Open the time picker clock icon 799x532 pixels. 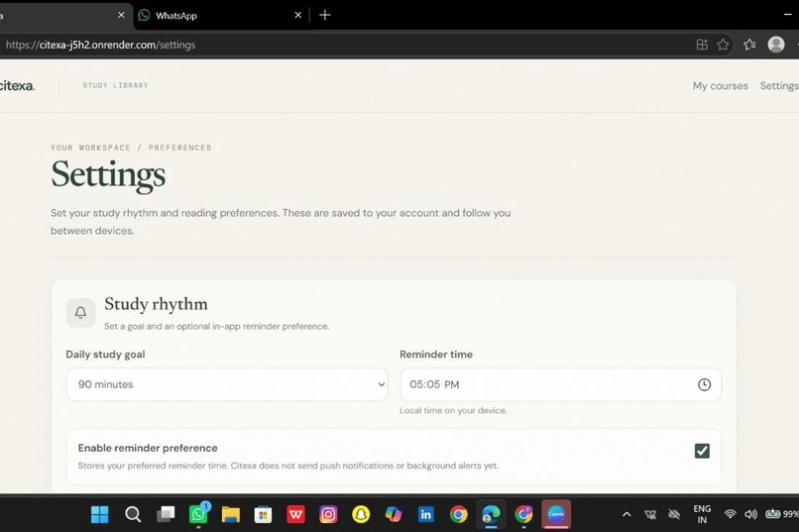click(704, 384)
